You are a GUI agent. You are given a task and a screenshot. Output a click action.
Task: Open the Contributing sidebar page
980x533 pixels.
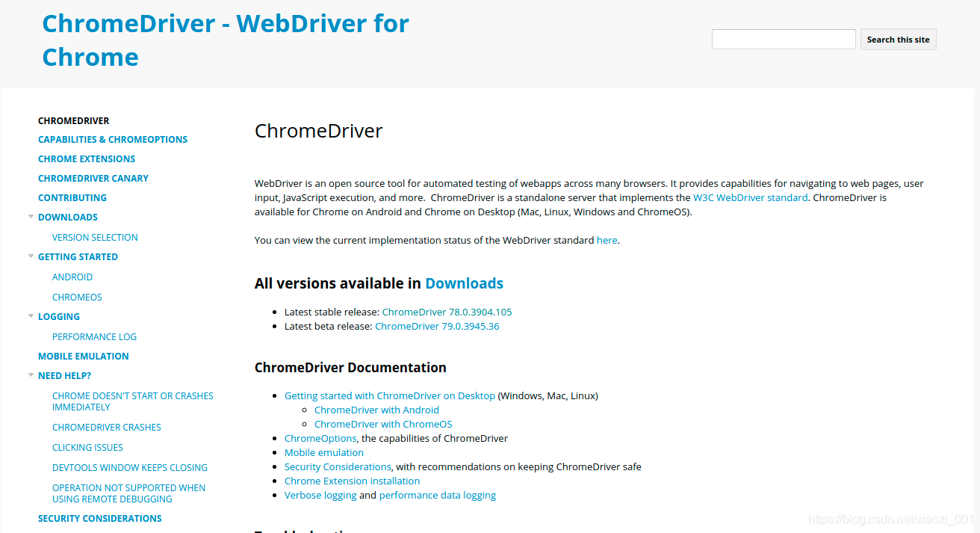(72, 198)
